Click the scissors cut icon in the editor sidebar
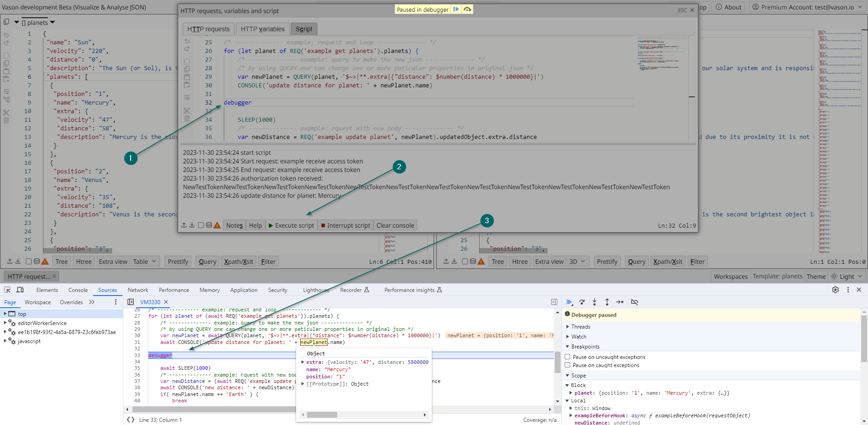This screenshot has width=868, height=425. 187,110
